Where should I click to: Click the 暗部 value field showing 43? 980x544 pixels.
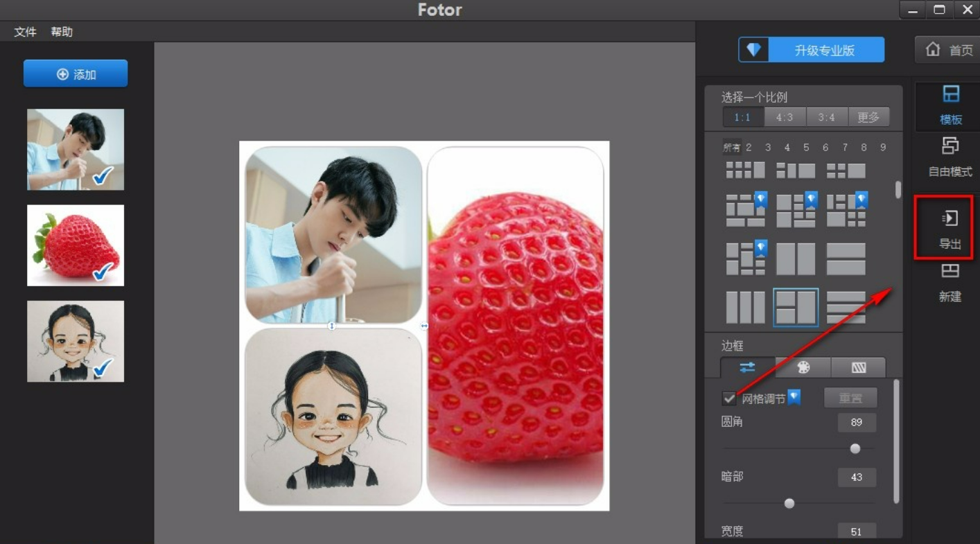[857, 477]
